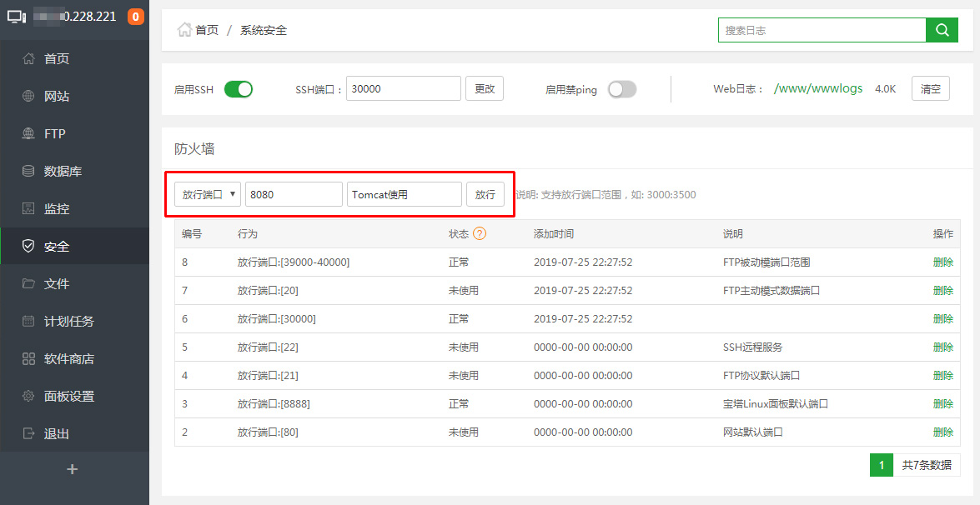Click 更改 to change SSH port

(x=485, y=88)
